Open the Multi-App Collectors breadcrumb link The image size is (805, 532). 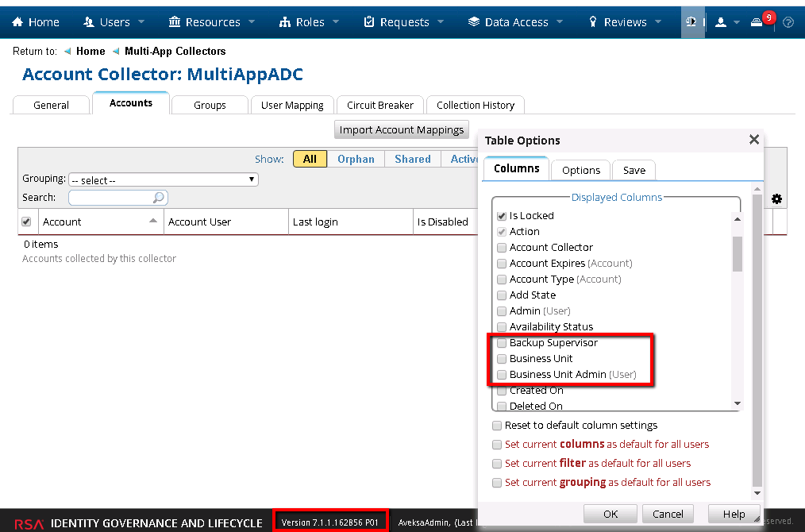pyautogui.click(x=175, y=50)
